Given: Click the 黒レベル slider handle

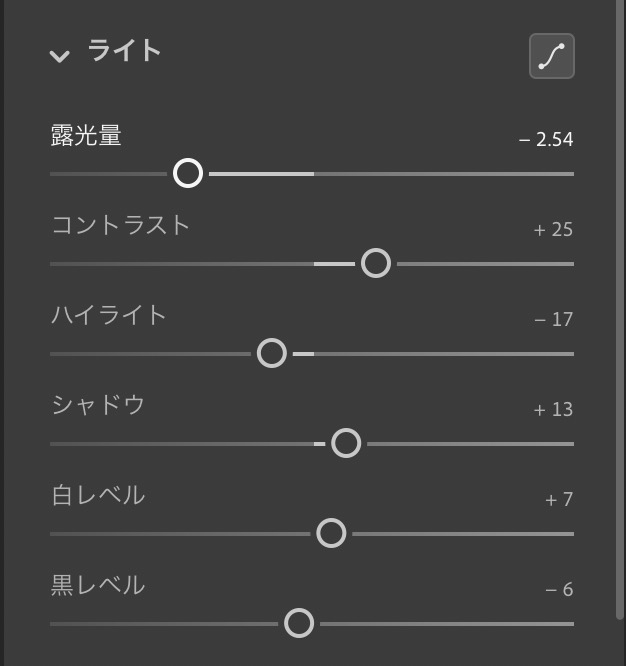Looking at the screenshot, I should [299, 623].
